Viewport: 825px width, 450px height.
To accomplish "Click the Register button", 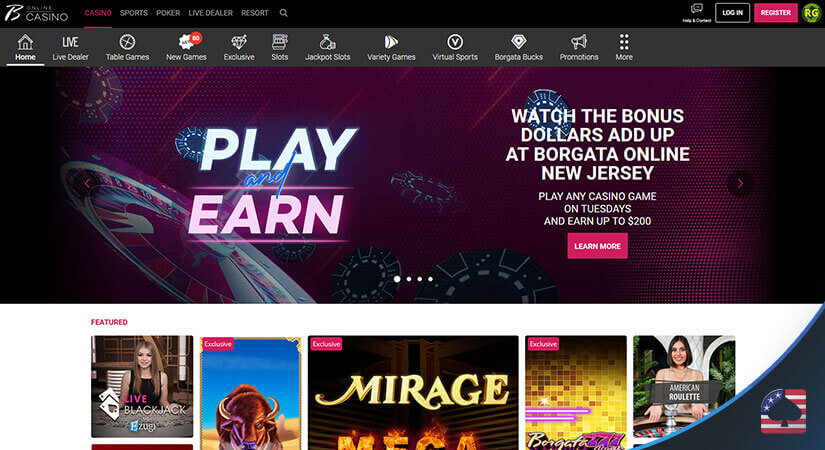I will pos(776,13).
